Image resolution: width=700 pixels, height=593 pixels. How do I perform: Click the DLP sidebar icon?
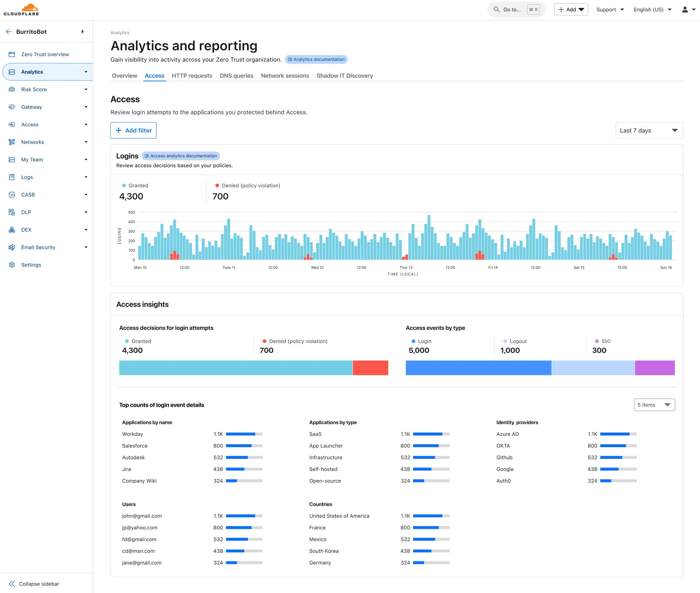tap(12, 212)
